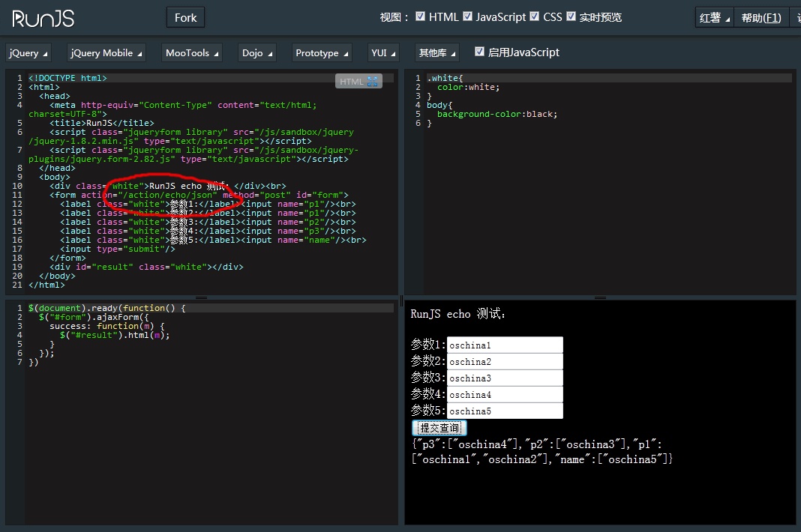Viewport: 801px width, 532px height.
Task: Click the $("#result").html(m); line
Action: click(115, 335)
